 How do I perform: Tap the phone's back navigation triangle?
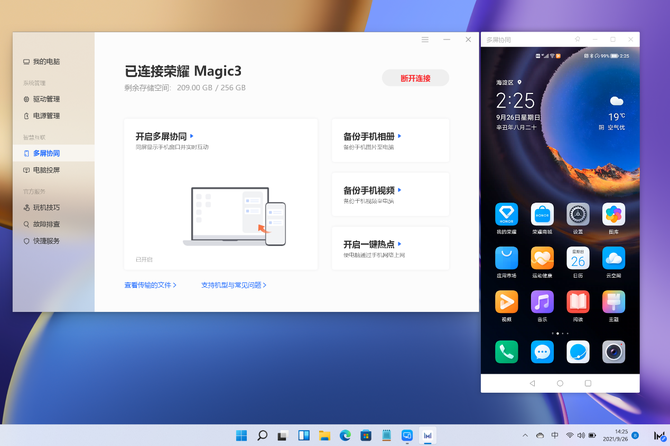532,383
